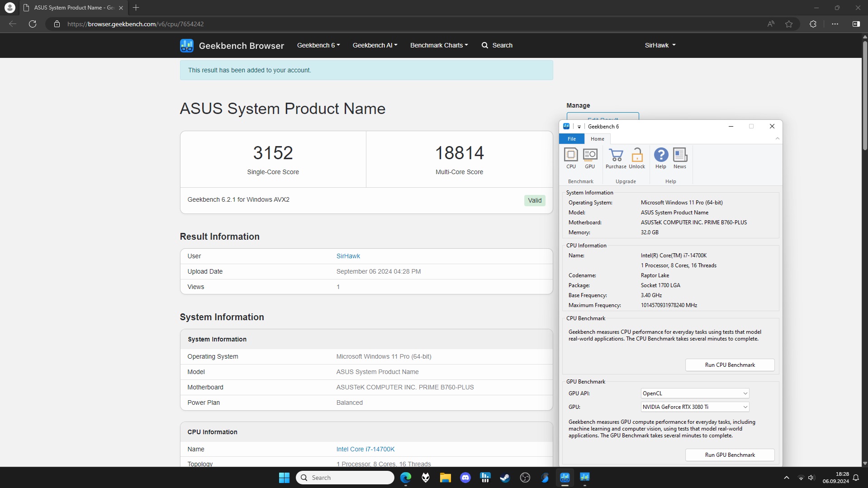
Task: Open the SirHawk user profile link
Action: tap(348, 256)
